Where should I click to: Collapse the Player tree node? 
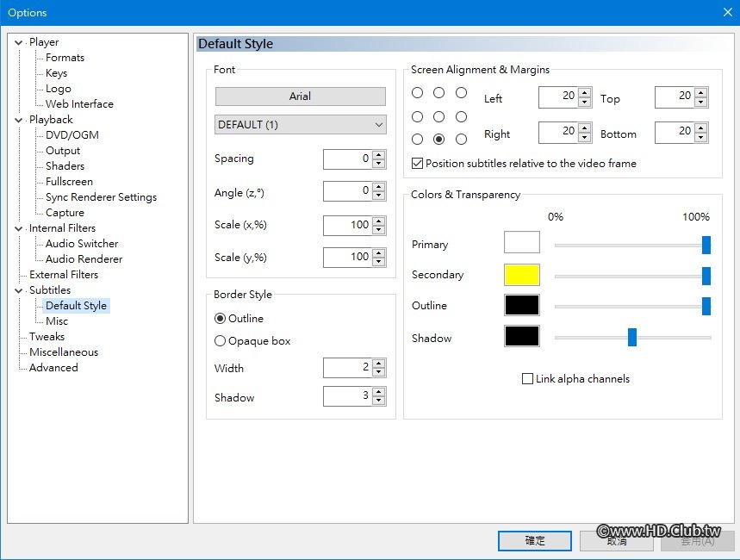(18, 42)
